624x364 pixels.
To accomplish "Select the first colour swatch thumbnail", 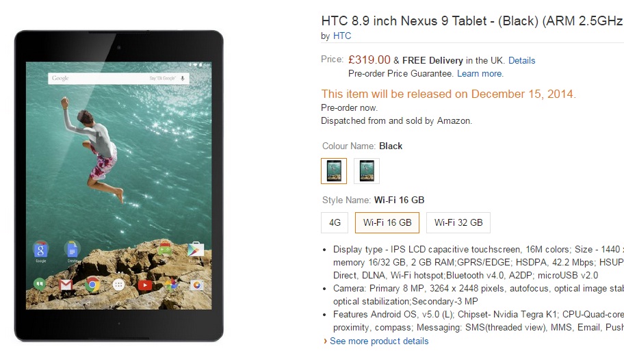I will [x=334, y=171].
